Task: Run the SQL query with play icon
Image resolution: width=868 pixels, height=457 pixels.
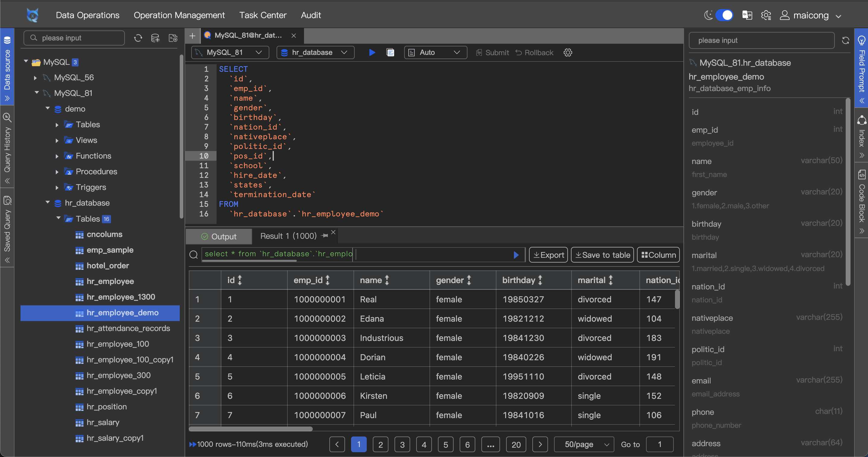Action: tap(372, 52)
